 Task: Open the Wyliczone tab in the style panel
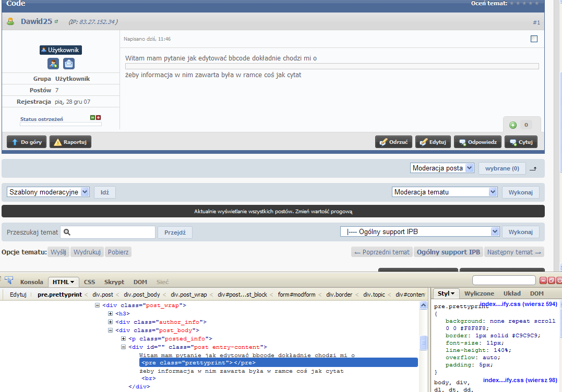coord(479,293)
